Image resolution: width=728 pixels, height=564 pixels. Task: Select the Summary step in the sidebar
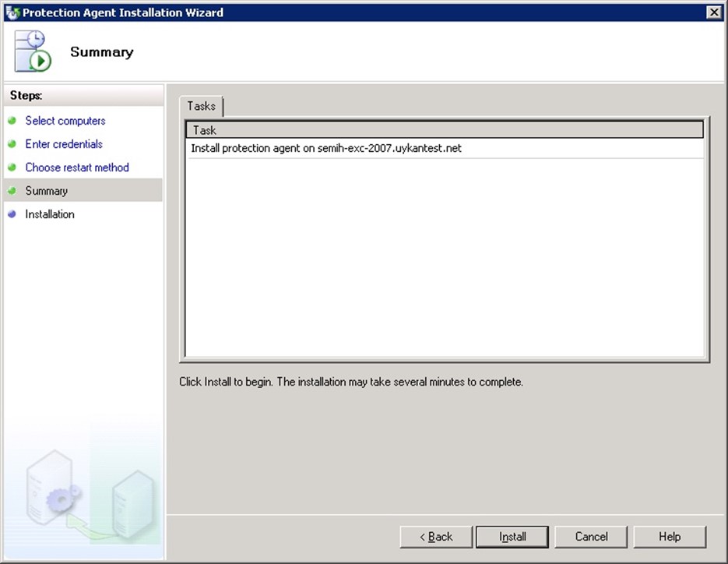click(x=47, y=191)
